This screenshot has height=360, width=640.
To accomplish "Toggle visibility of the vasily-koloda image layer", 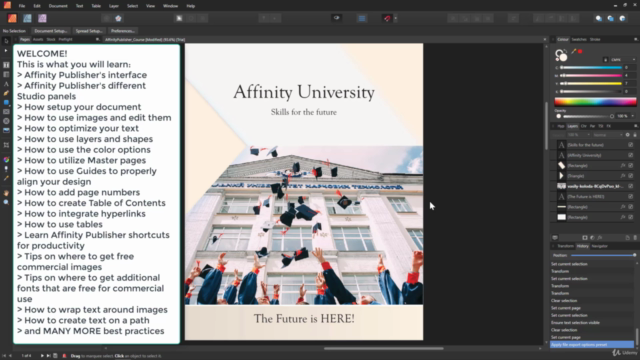I will [631, 186].
